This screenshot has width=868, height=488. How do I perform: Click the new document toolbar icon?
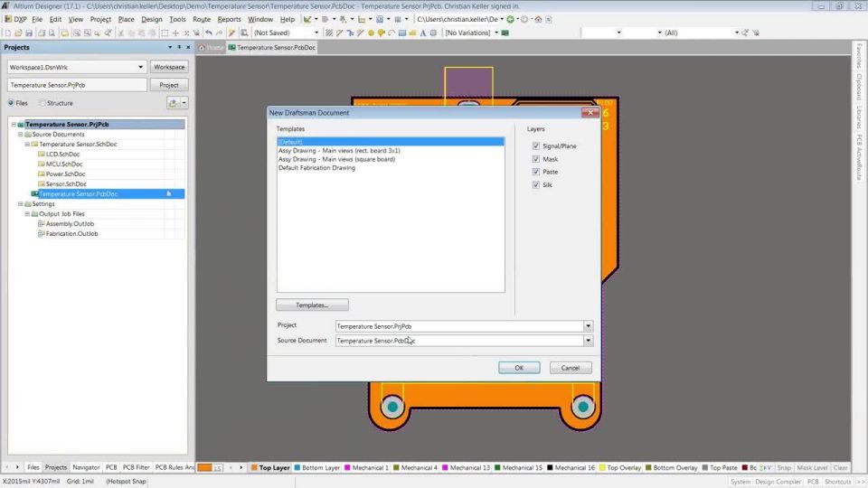(x=8, y=33)
